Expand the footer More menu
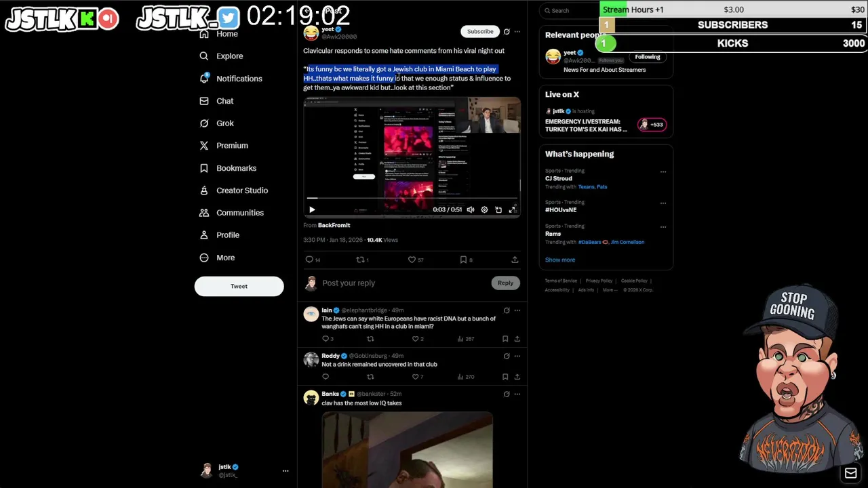This screenshot has width=868, height=488. pos(610,290)
